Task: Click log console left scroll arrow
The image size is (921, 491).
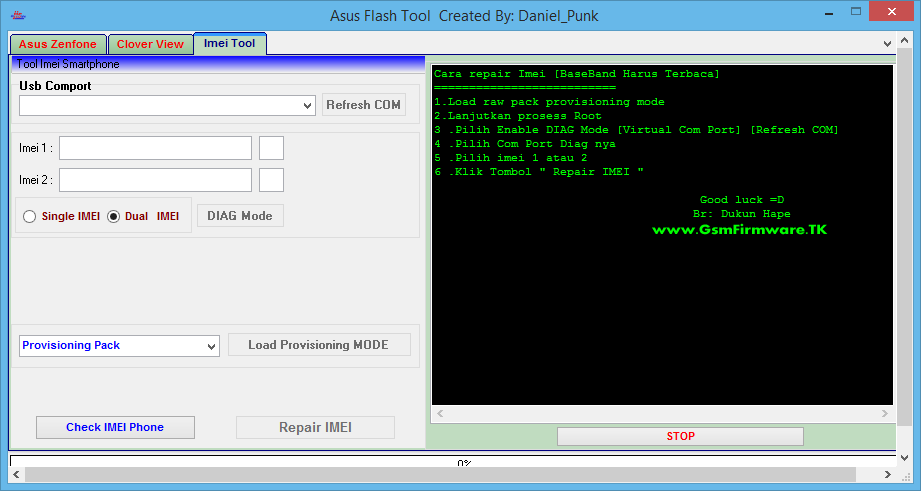Action: [440, 413]
